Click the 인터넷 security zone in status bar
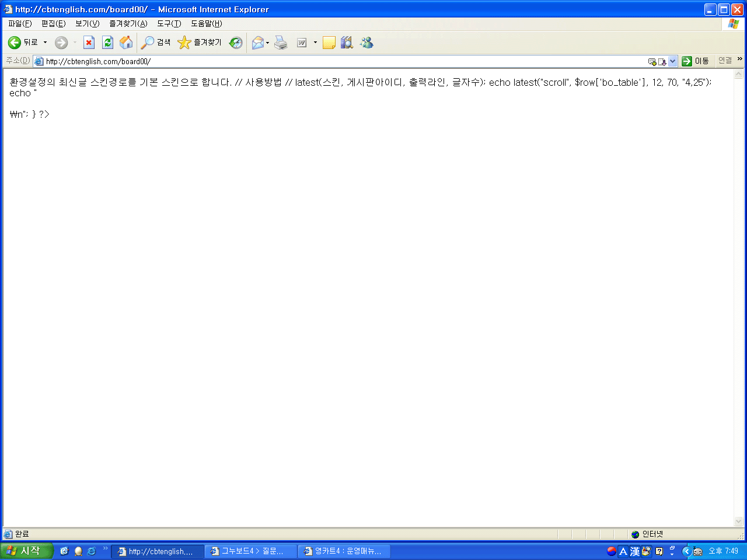This screenshot has height=560, width=747. [648, 534]
